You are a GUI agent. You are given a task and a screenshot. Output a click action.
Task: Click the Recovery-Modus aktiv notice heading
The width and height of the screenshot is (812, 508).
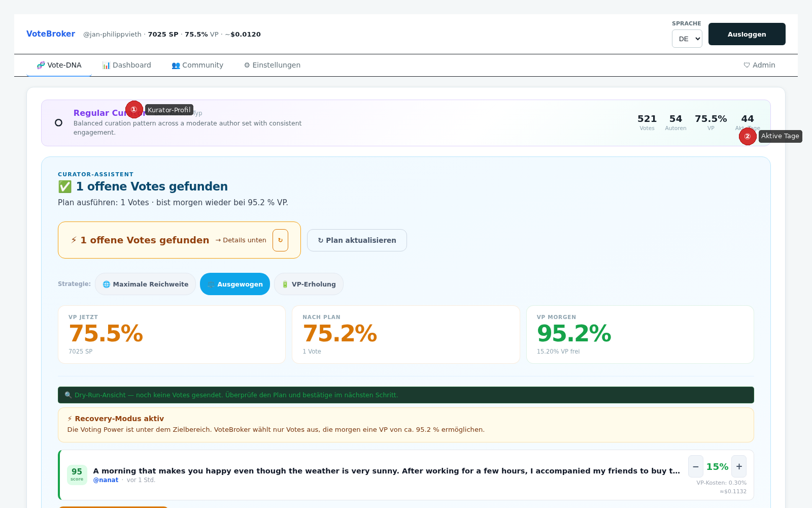pyautogui.click(x=116, y=419)
